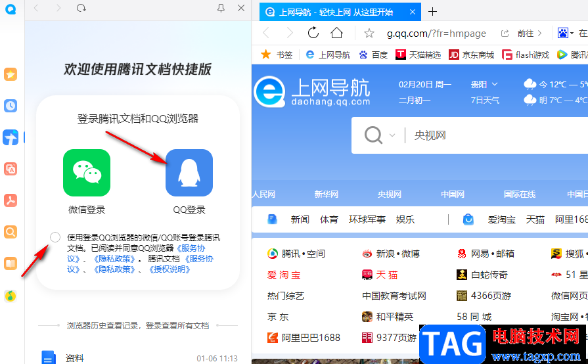Open the red translate sidebar icon
Image resolution: width=588 pixels, height=364 pixels.
click(x=11, y=169)
